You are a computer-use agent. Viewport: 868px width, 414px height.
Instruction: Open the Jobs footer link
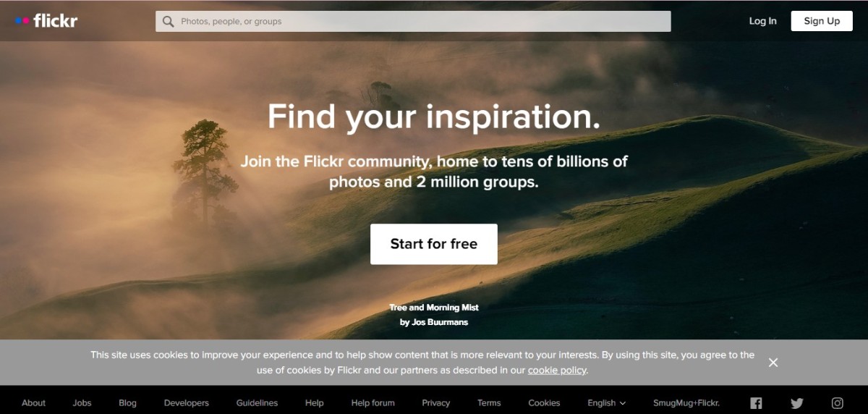pos(82,403)
